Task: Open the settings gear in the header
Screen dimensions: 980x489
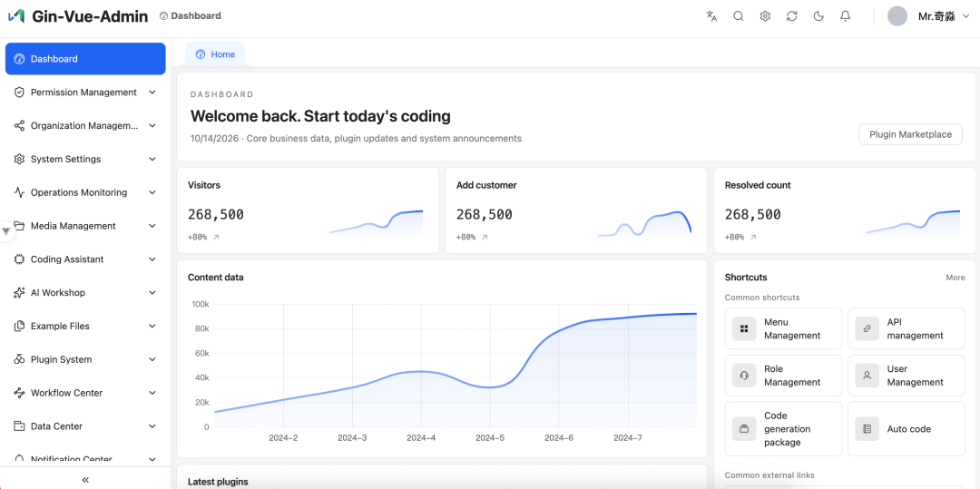Action: 765,16
